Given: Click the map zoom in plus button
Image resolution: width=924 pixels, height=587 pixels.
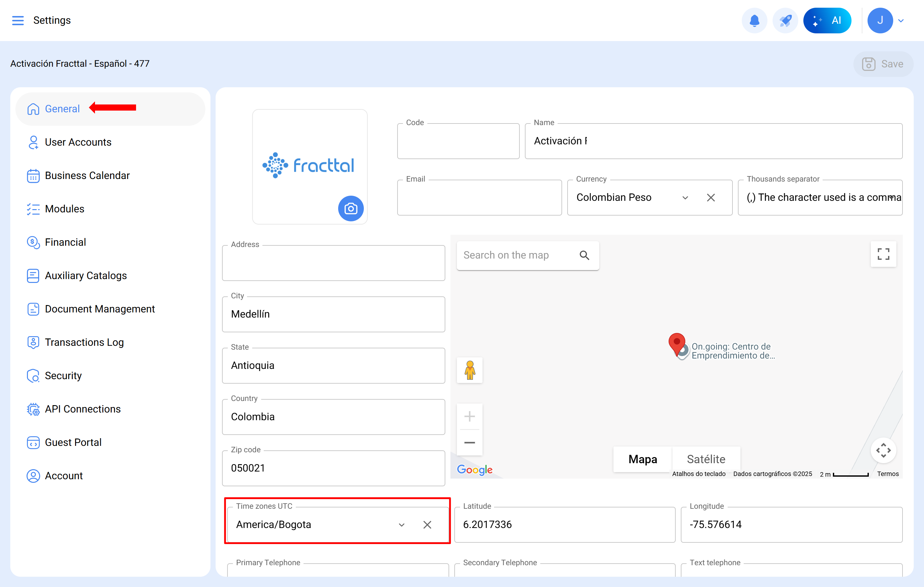Looking at the screenshot, I should [469, 416].
